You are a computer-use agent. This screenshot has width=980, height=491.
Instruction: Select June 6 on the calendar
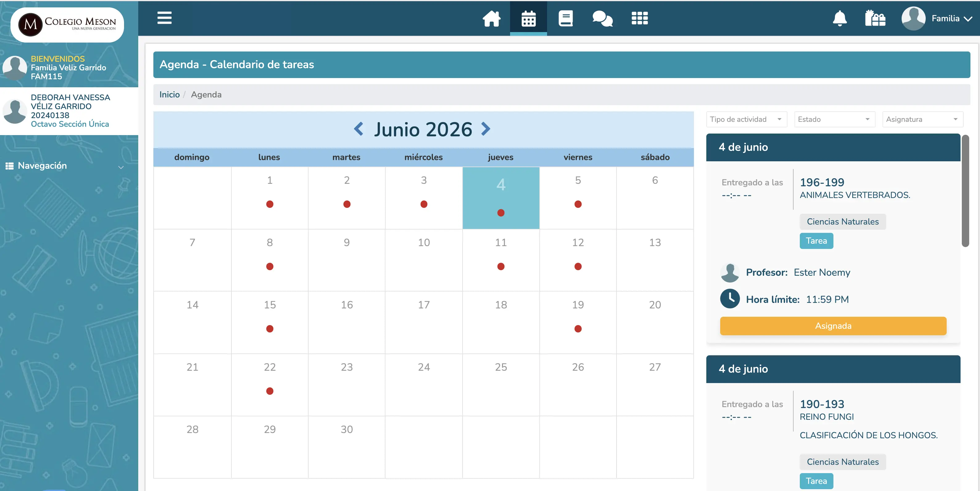coord(655,198)
